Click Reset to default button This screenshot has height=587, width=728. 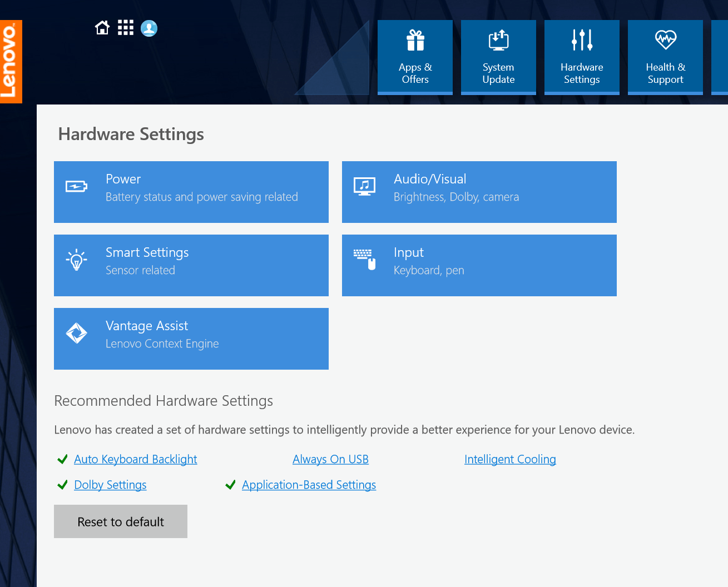pyautogui.click(x=121, y=521)
